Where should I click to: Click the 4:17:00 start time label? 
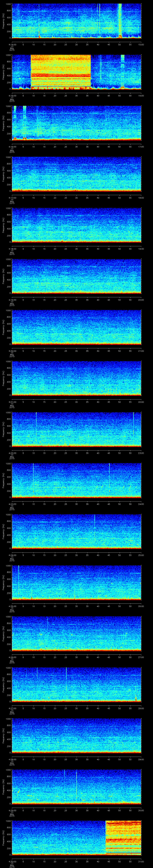pos(12,198)
